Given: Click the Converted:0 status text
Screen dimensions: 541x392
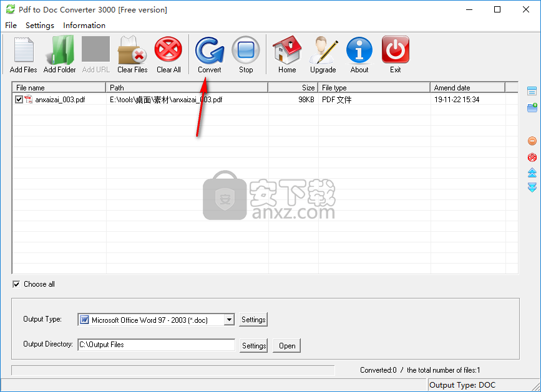Looking at the screenshot, I should [378, 370].
